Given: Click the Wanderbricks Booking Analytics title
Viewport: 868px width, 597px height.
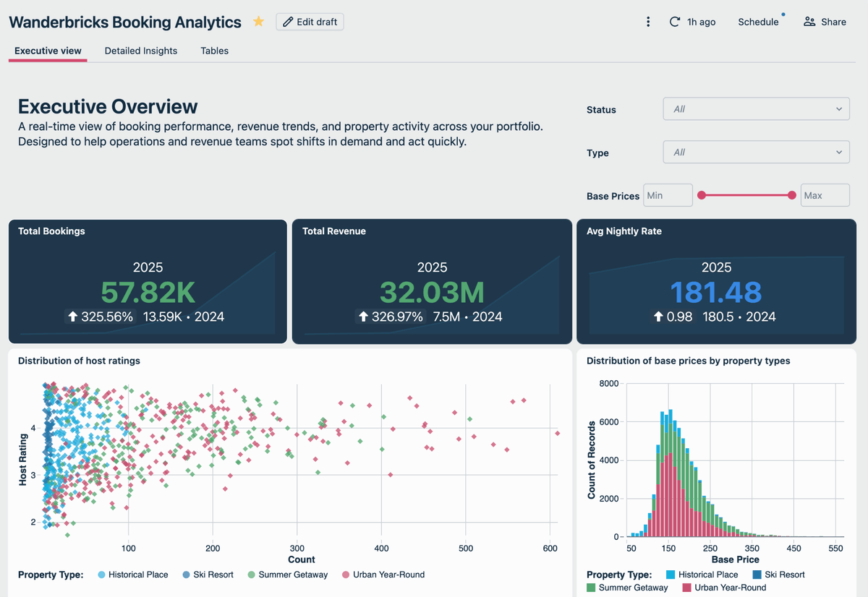Looking at the screenshot, I should [125, 22].
